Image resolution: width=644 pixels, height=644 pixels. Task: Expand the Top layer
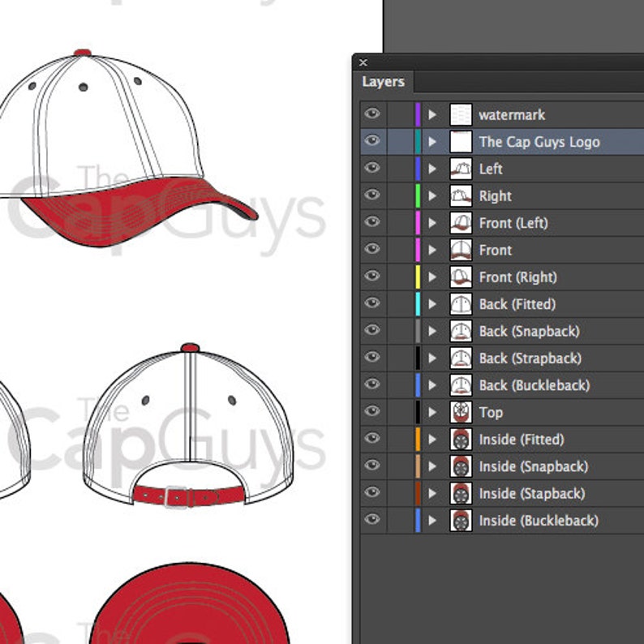point(432,413)
